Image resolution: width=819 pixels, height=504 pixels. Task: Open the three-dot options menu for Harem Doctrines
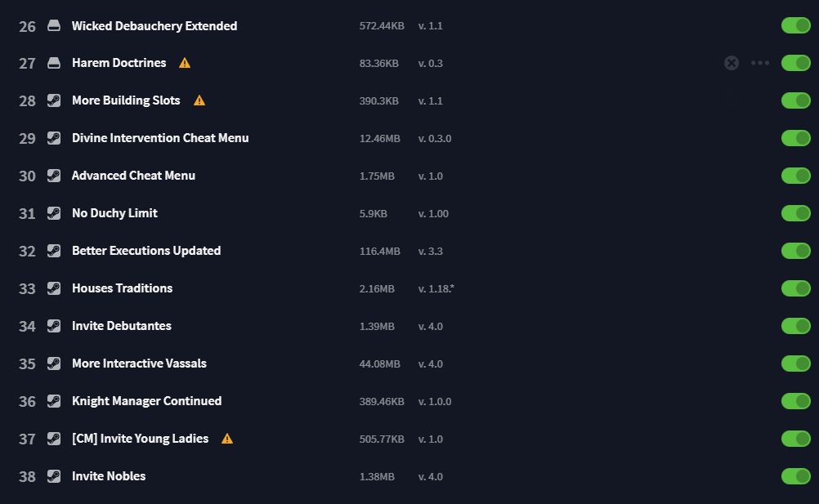click(x=760, y=63)
